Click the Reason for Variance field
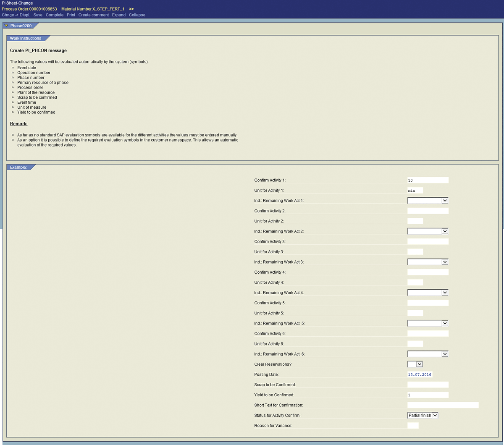This screenshot has height=445, width=504. (413, 426)
